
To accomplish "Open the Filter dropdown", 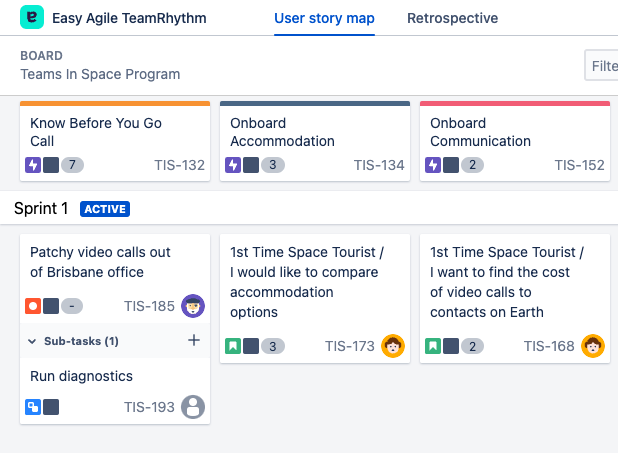I will click(x=603, y=65).
